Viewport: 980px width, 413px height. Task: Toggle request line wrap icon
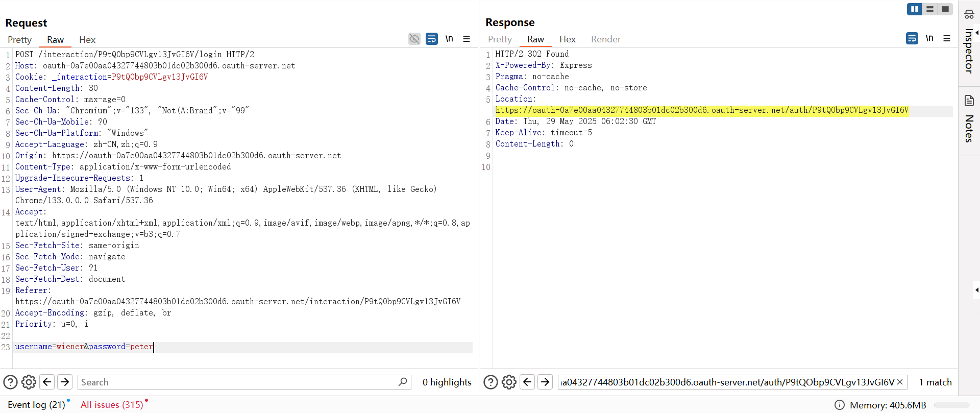click(x=432, y=39)
